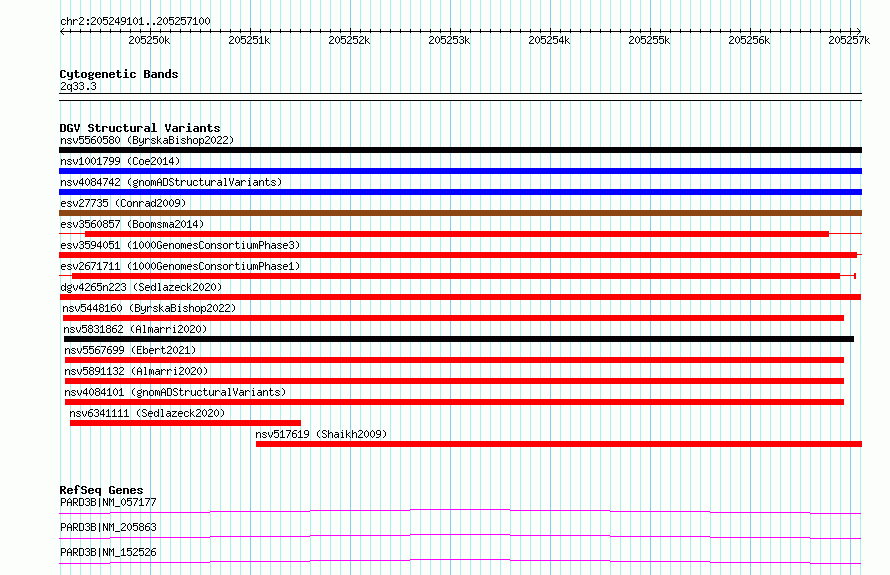Click the Cytogenetic Bands track title
The height and width of the screenshot is (575, 890).
click(119, 74)
